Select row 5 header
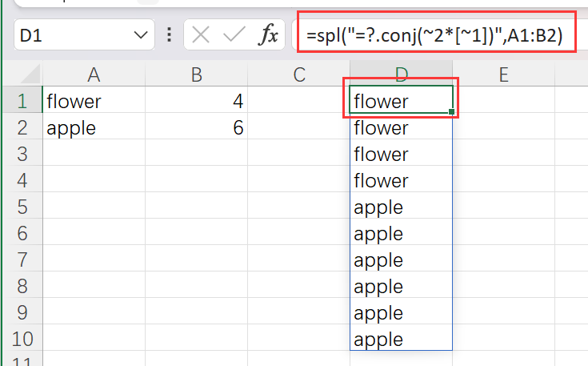This screenshot has height=366, width=588. (22, 207)
